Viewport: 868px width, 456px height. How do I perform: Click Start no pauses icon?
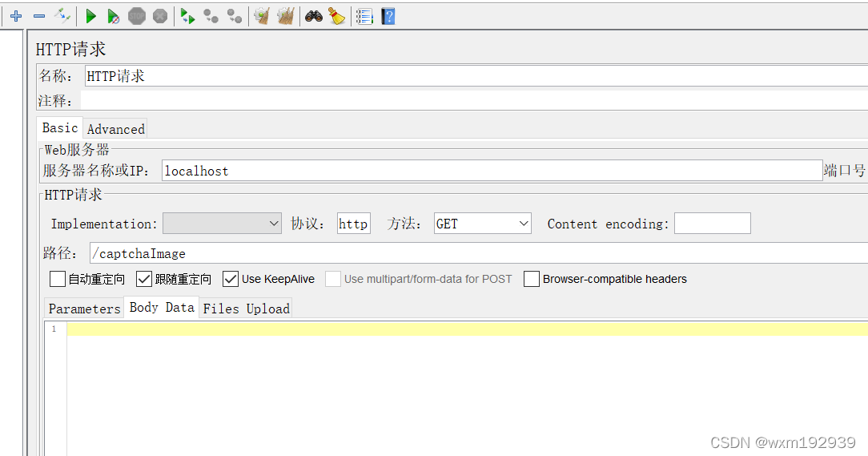[x=113, y=17]
